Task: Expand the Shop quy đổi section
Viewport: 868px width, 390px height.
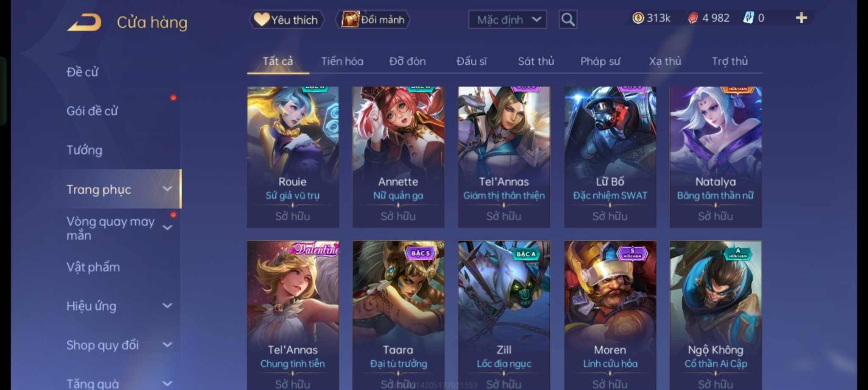Action: 167,345
